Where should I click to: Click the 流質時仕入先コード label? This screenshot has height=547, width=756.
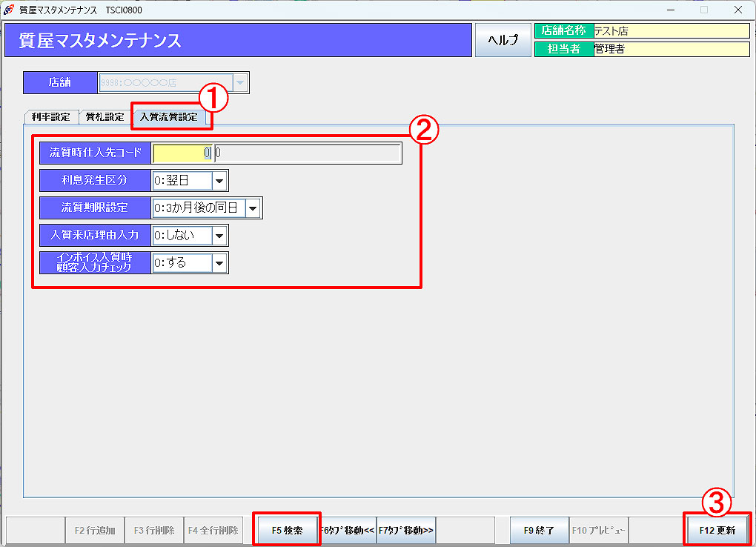tap(95, 153)
